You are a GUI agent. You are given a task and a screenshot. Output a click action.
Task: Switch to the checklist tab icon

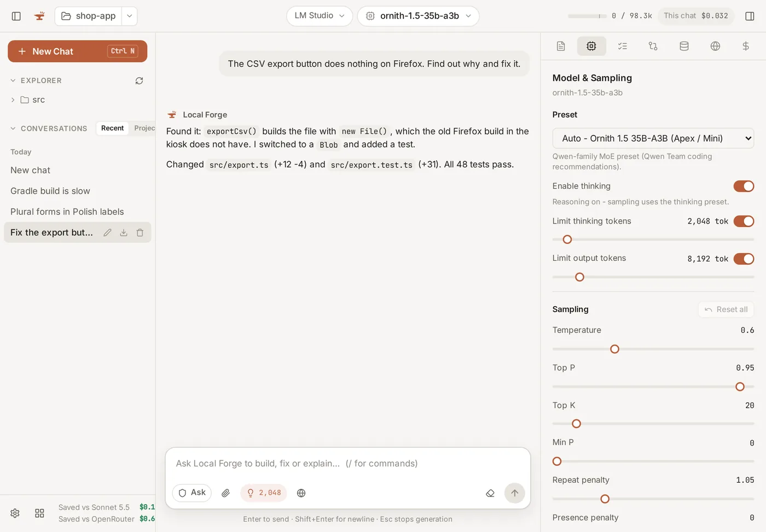[x=622, y=46]
